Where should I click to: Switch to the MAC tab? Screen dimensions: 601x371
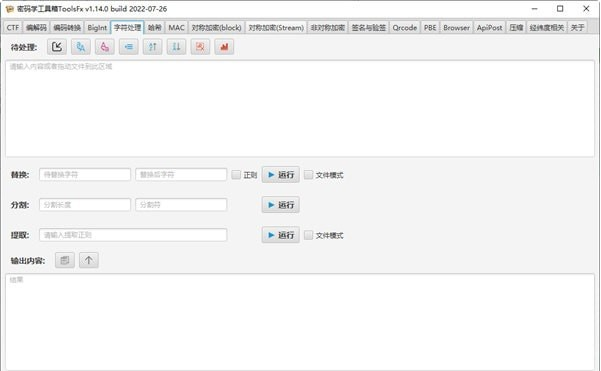point(176,28)
